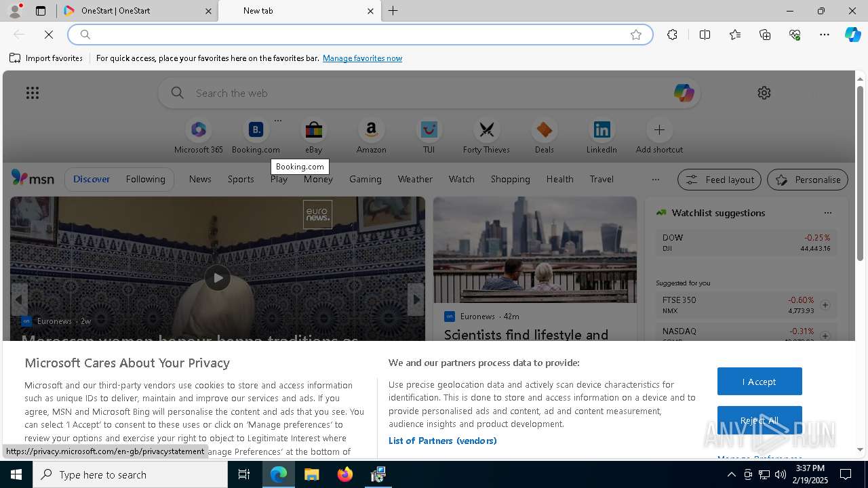Open the app launcher grid
Image resolution: width=868 pixels, height=488 pixels.
[x=32, y=93]
